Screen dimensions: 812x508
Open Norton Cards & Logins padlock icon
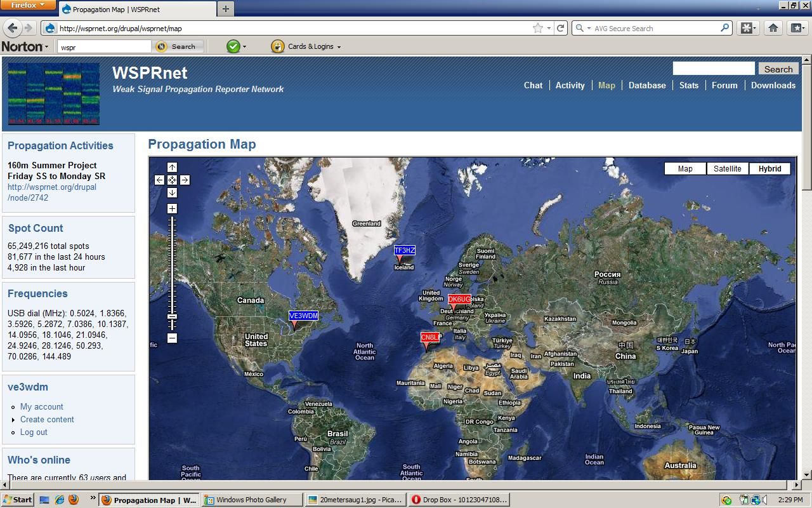pos(277,46)
